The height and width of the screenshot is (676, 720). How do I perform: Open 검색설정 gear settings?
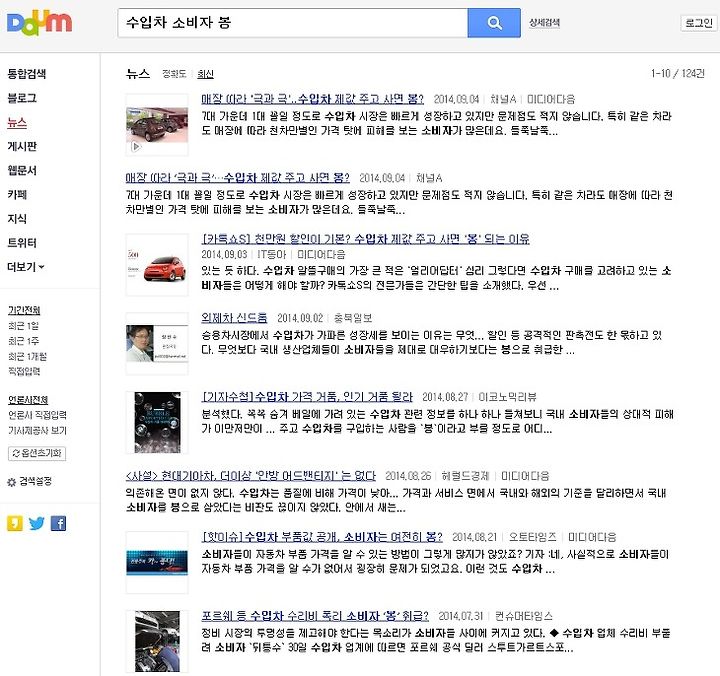(30, 481)
